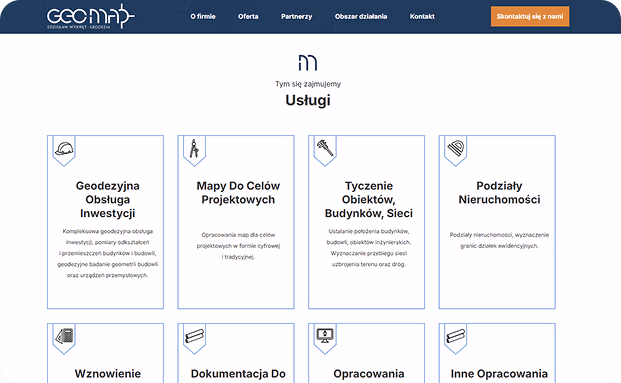Click the GeoMap logo in header

[91, 16]
